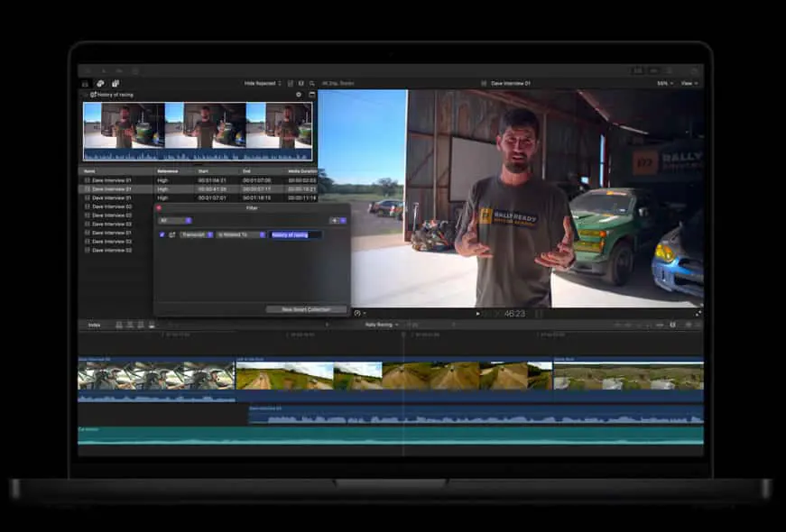The height and width of the screenshot is (532, 786).
Task: Click the Overwrite clip edit icon
Action: (152, 326)
